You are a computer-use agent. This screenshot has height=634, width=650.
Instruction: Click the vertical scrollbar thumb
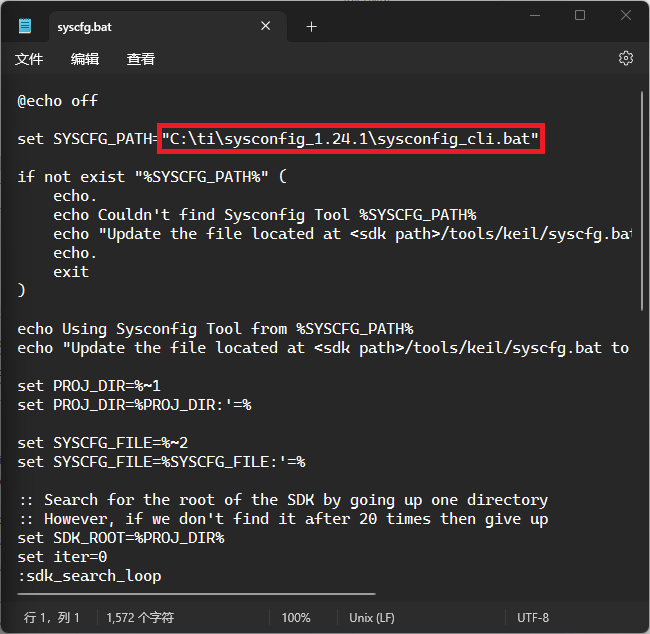coord(641,201)
